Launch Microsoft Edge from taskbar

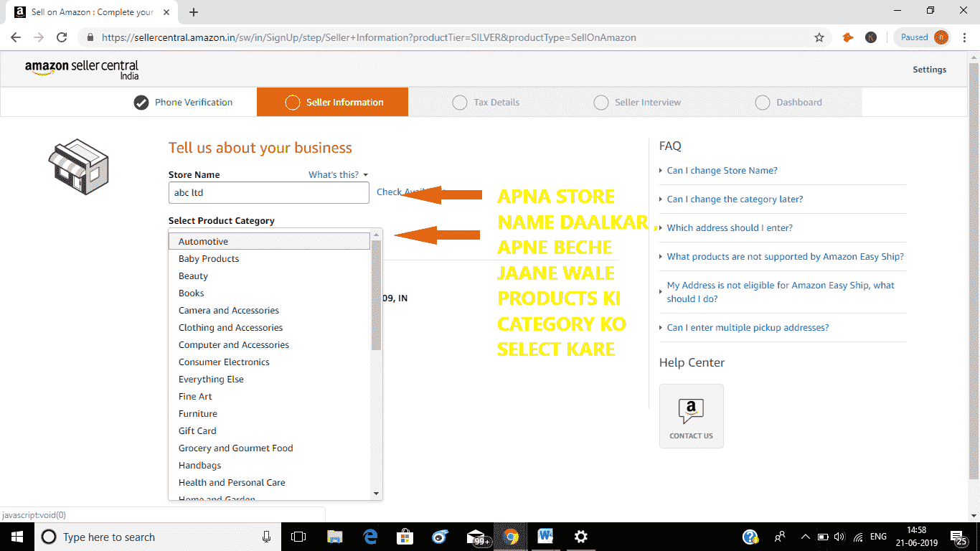370,537
